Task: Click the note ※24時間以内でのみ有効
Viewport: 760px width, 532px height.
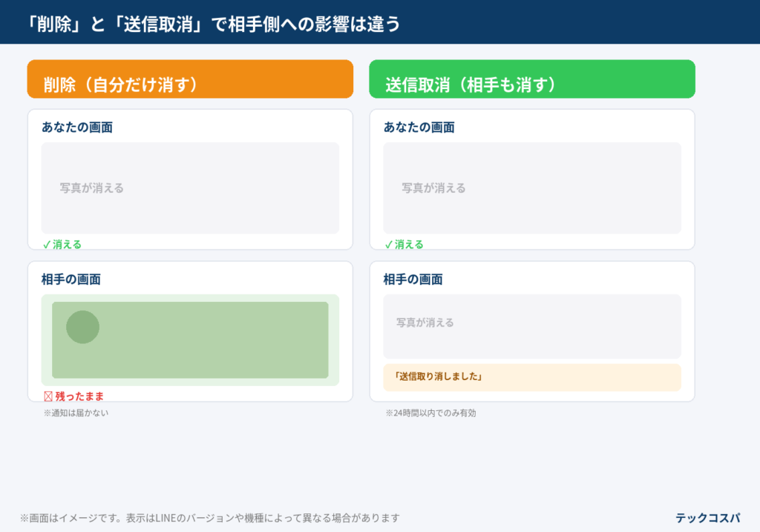Action: tap(431, 413)
